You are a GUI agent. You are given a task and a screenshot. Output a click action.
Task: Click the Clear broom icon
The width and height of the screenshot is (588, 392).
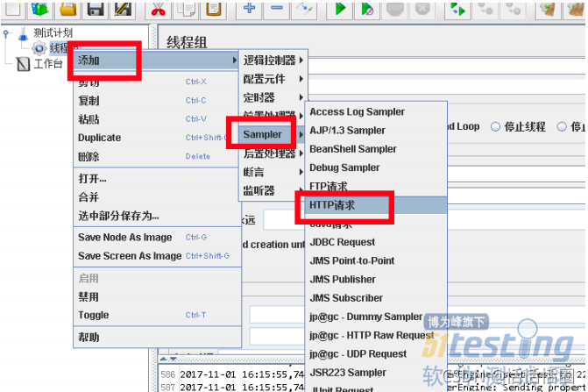point(548,8)
